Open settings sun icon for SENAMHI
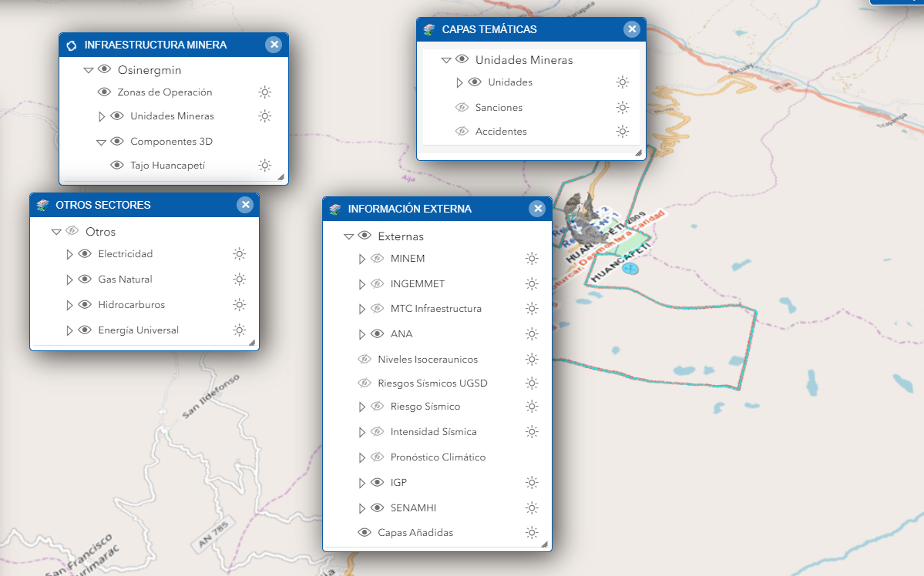This screenshot has width=924, height=576. (532, 507)
